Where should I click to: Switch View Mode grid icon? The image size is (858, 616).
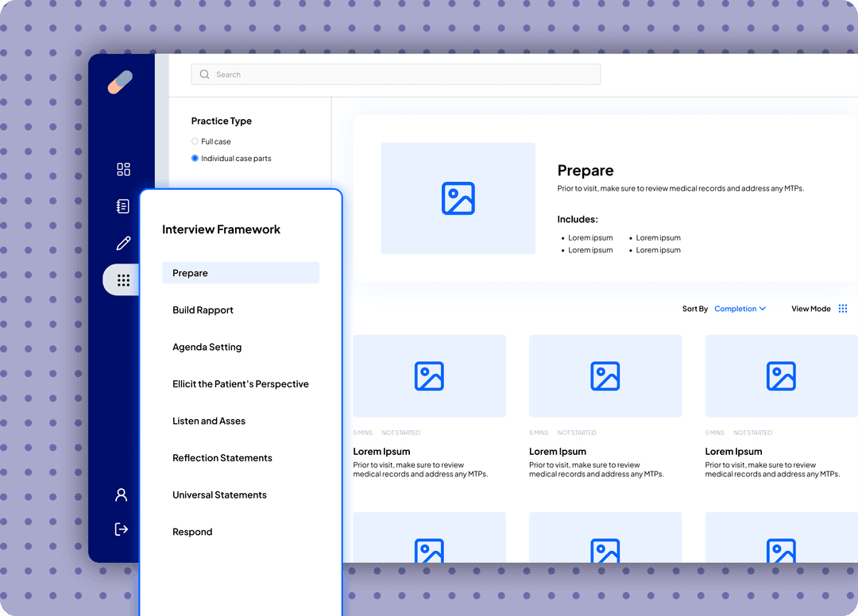click(x=843, y=309)
